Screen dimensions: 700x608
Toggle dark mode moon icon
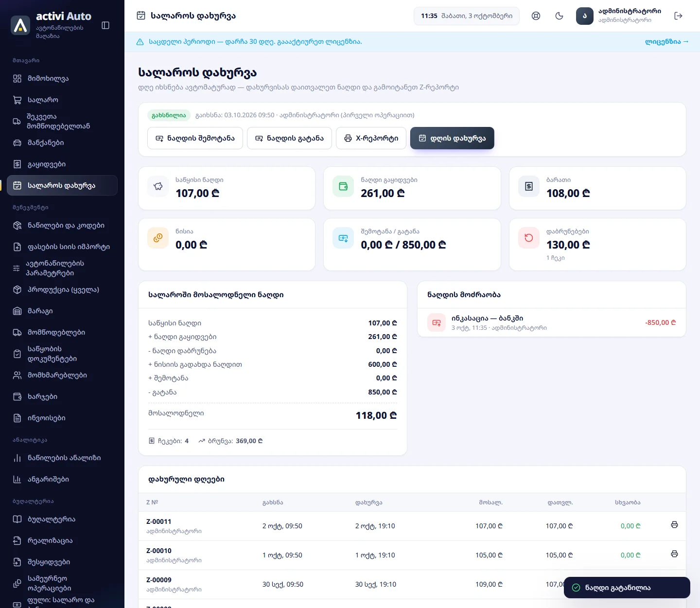[559, 16]
